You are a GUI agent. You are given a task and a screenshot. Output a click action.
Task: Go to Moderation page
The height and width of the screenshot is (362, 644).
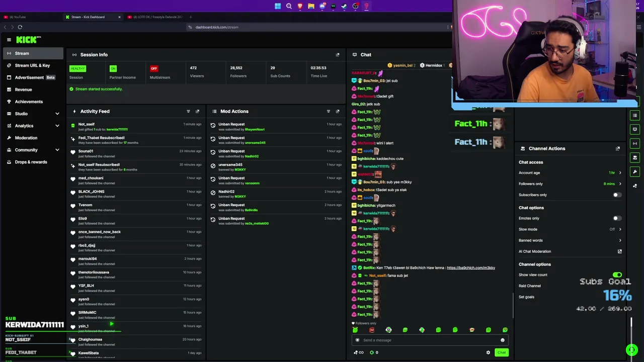(x=32, y=138)
